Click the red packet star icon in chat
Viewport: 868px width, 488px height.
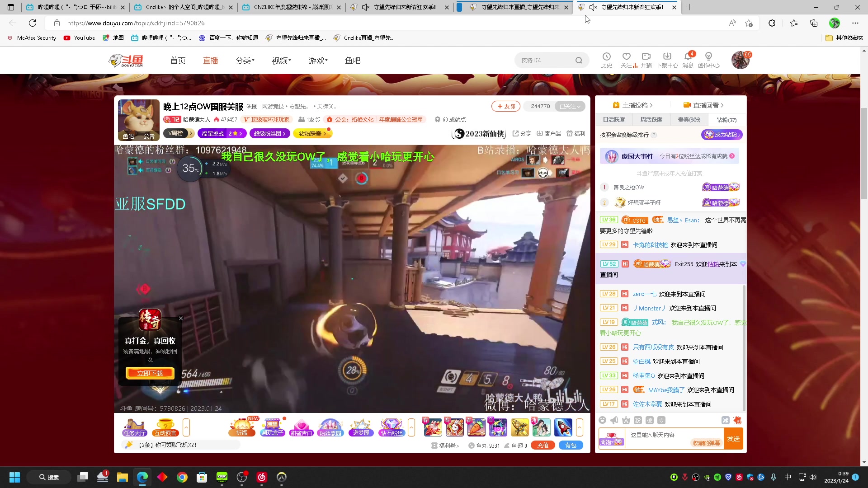[737, 420]
